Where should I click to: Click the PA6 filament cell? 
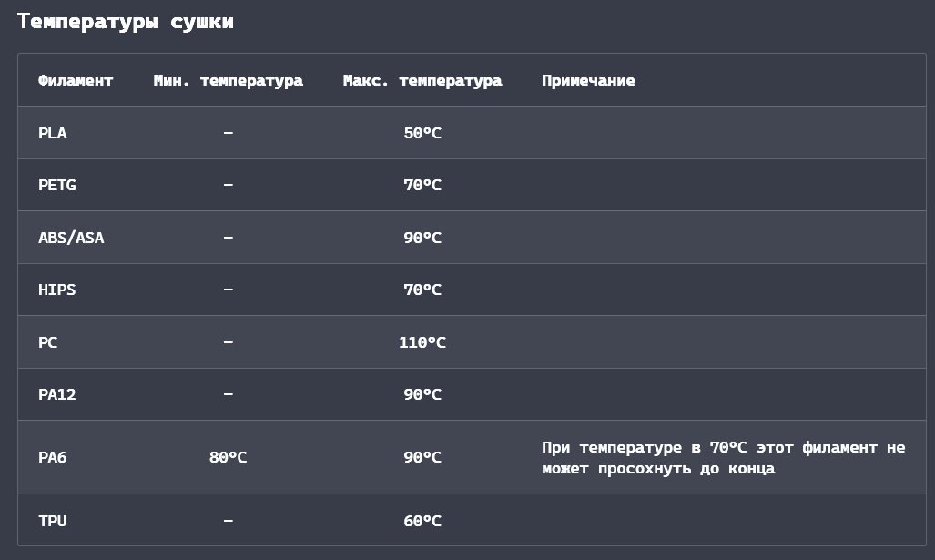(53, 457)
